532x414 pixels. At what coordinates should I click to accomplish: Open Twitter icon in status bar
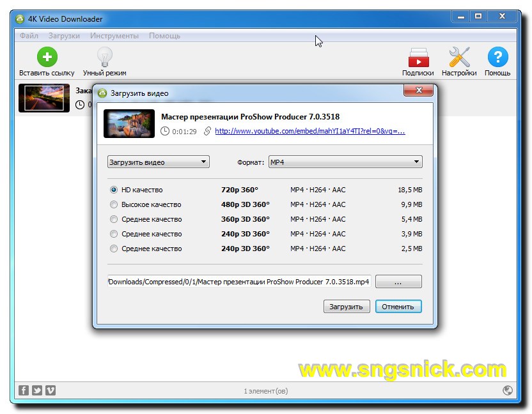pos(37,390)
